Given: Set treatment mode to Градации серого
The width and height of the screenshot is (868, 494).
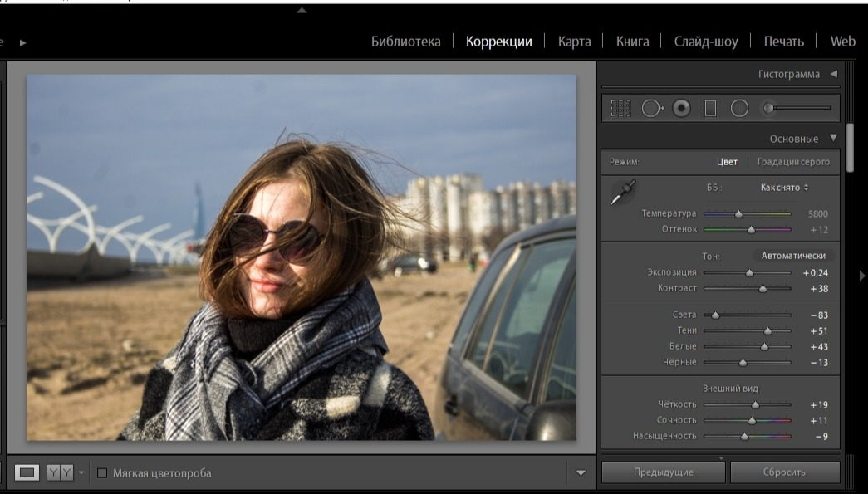Looking at the screenshot, I should 793,162.
